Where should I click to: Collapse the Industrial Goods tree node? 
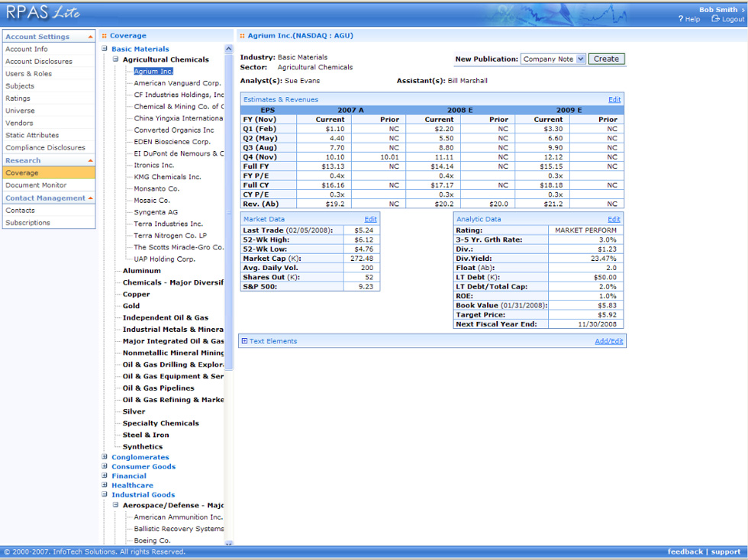pyautogui.click(x=105, y=494)
